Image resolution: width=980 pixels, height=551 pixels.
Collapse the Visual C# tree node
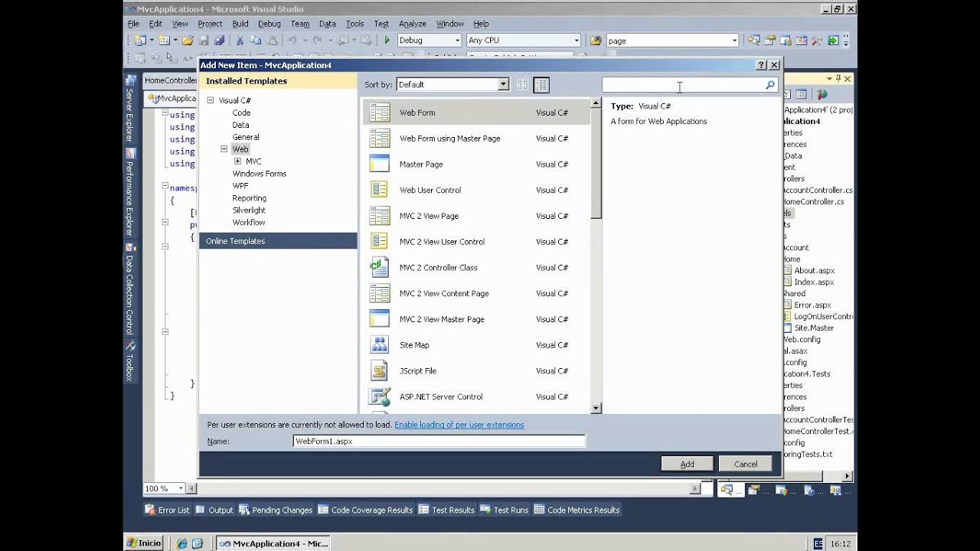(x=211, y=100)
